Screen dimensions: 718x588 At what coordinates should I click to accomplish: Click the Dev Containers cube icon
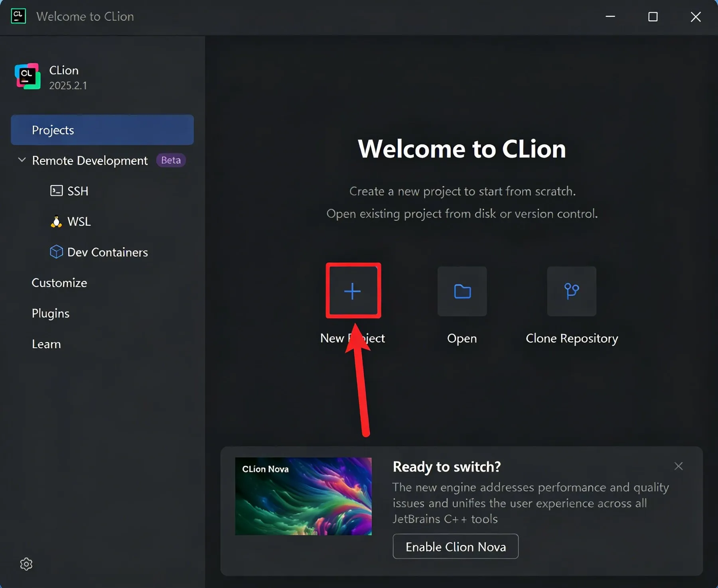[x=56, y=252]
